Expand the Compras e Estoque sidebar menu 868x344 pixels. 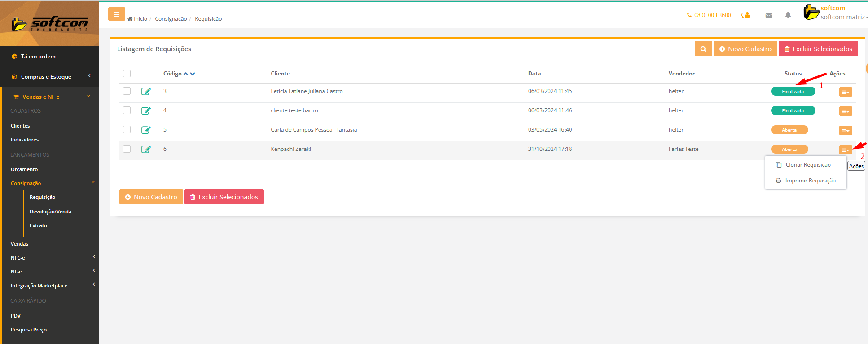point(49,77)
